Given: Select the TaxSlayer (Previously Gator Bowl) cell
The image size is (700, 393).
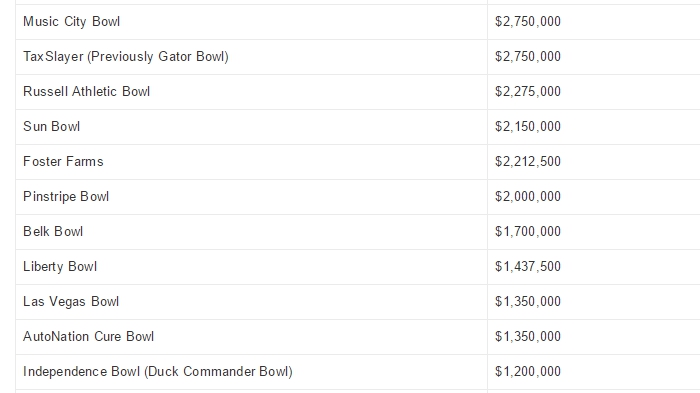Looking at the screenshot, I should 251,57.
